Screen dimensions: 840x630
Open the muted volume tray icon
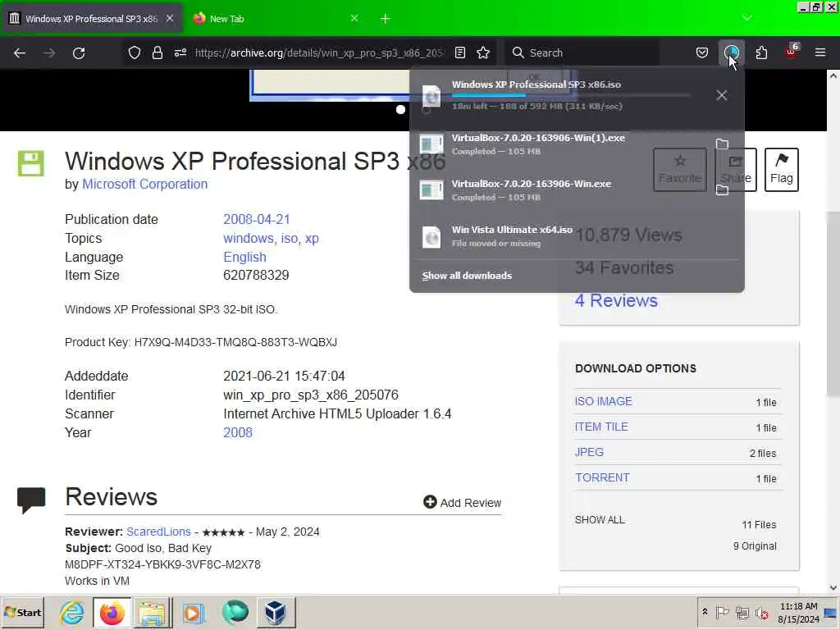761,612
